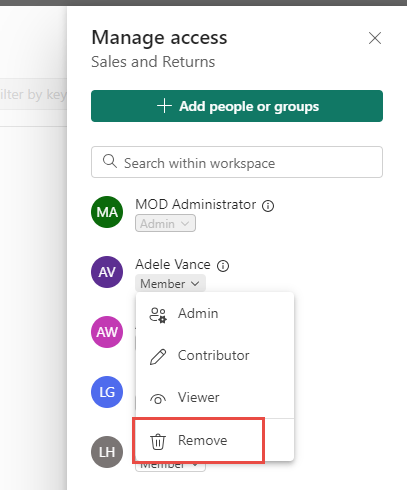Screen dimensions: 407x490
Task: Click the LG user avatar
Action: pos(107,392)
